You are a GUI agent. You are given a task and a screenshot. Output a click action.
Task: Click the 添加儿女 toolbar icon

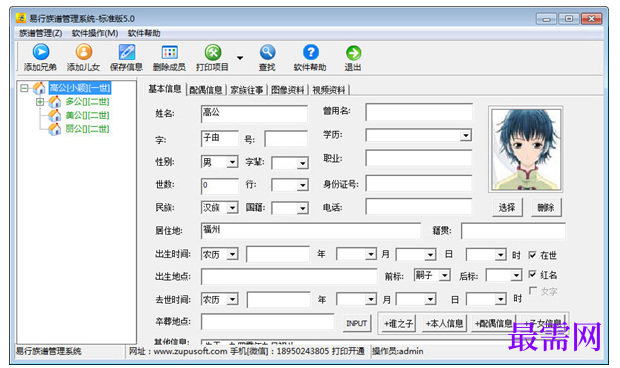(x=83, y=52)
